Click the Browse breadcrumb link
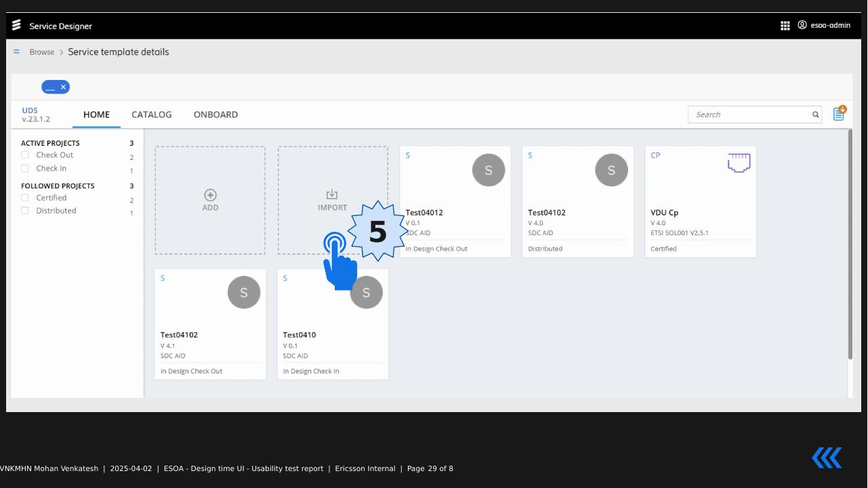868x488 pixels. (x=42, y=52)
